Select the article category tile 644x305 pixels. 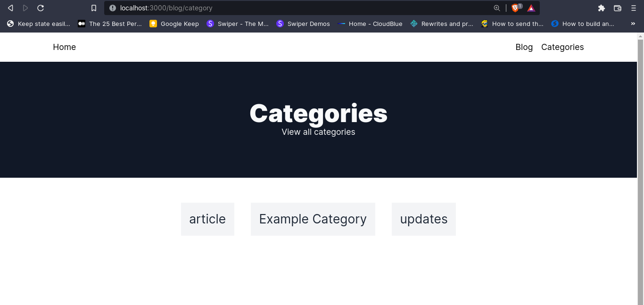coord(207,219)
